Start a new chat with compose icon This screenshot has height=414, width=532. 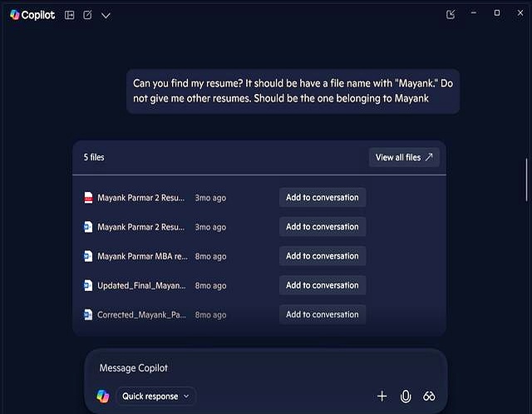coord(87,15)
